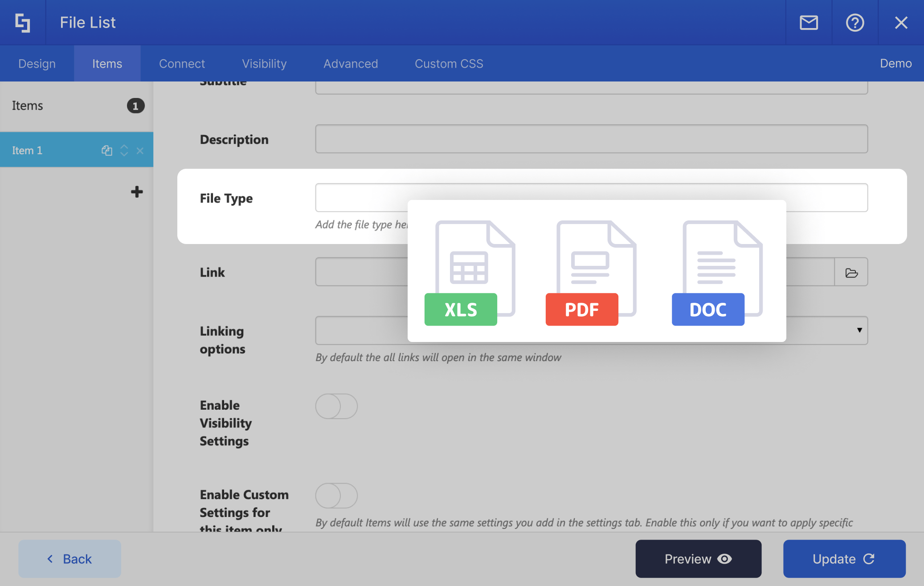Click the Update button
Viewport: 924px width, 586px height.
coord(844,559)
